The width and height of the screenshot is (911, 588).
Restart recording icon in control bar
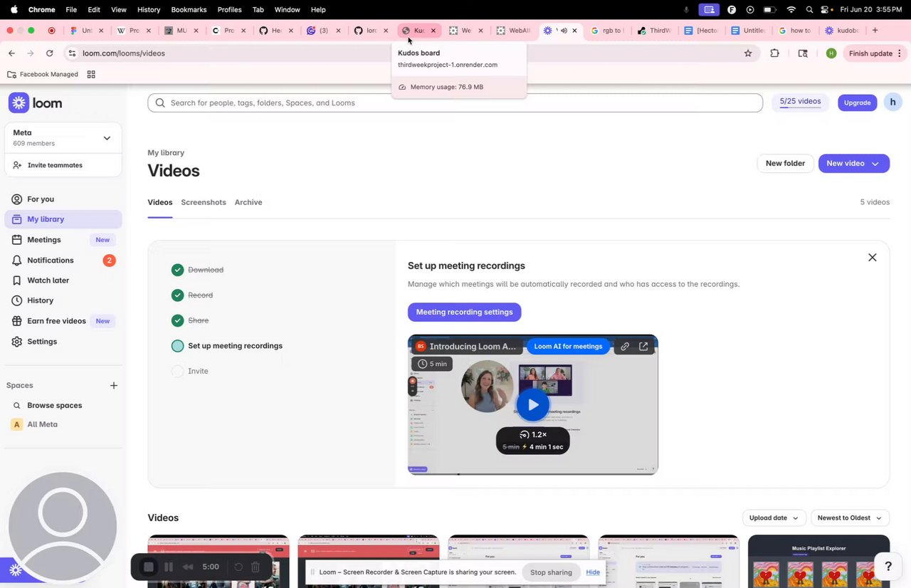[x=238, y=567]
